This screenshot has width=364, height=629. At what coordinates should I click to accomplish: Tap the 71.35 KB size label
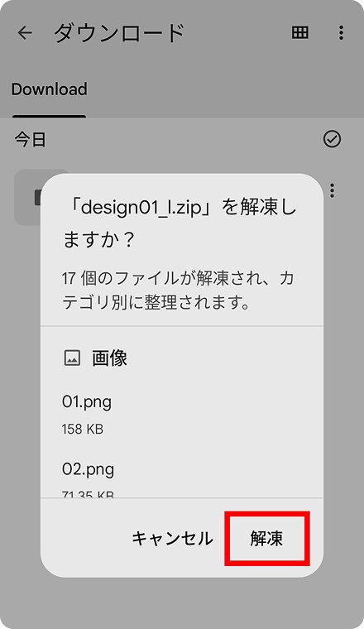(88, 494)
